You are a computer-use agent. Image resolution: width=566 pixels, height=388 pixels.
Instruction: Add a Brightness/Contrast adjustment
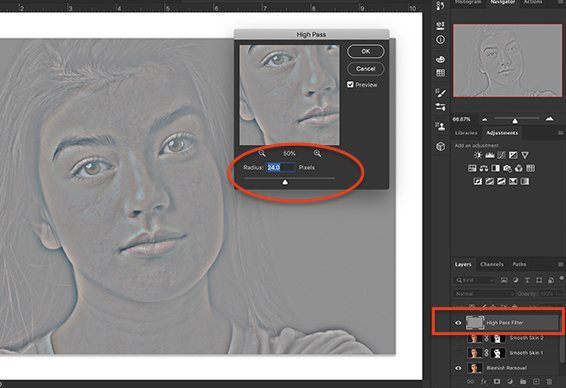(478, 155)
